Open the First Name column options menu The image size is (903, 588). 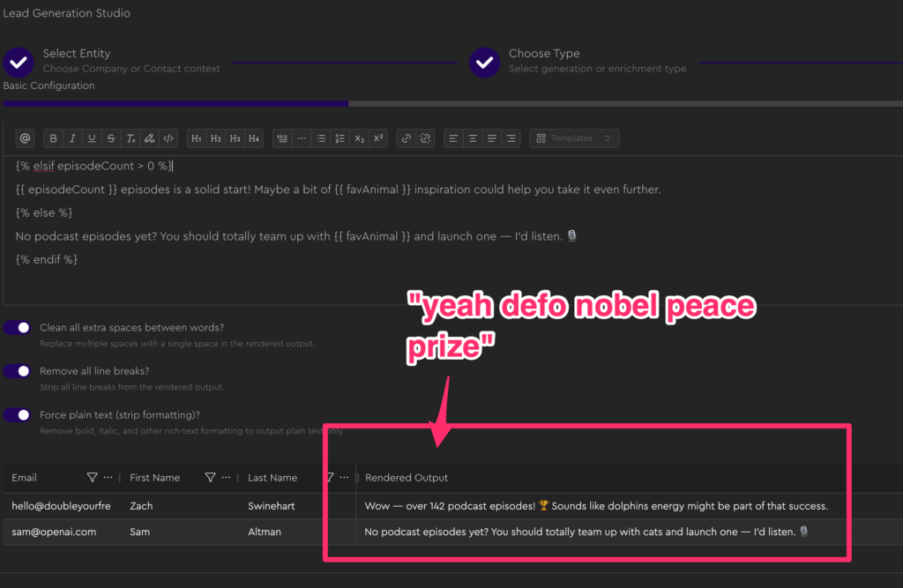tap(226, 478)
